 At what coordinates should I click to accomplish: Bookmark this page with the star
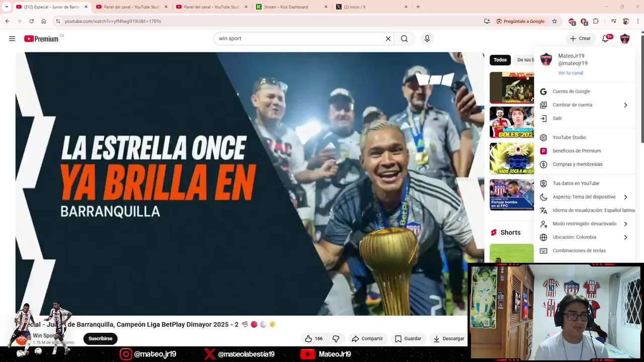tap(554, 21)
